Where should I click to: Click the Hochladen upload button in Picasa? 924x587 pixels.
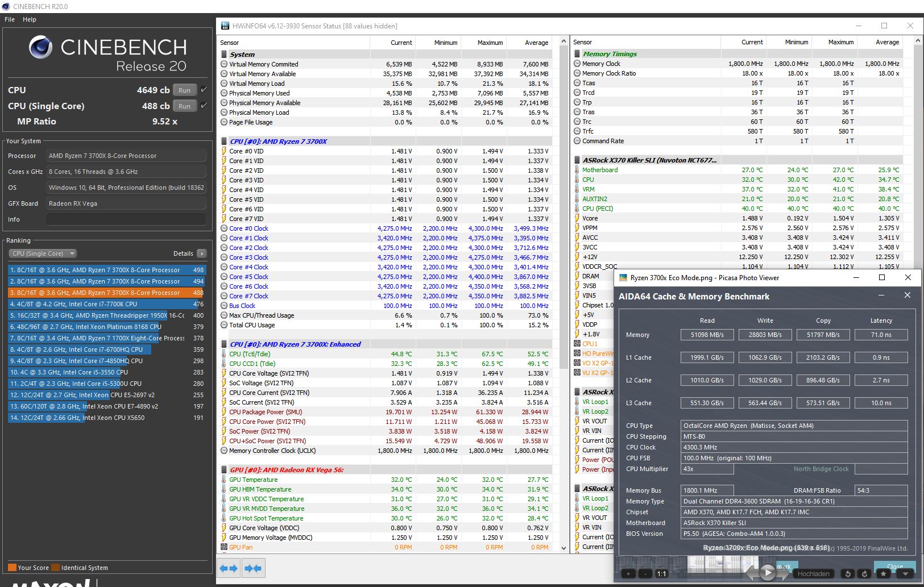pos(815,574)
